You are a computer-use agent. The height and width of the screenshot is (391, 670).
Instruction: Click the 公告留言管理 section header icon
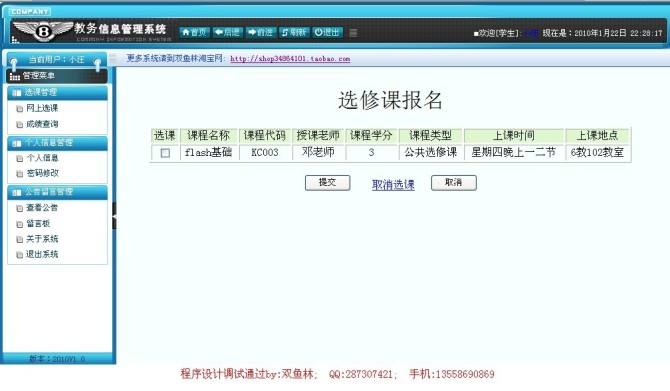(x=17, y=193)
